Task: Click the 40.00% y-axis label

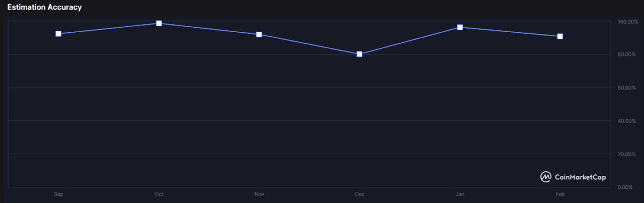Action: point(627,121)
